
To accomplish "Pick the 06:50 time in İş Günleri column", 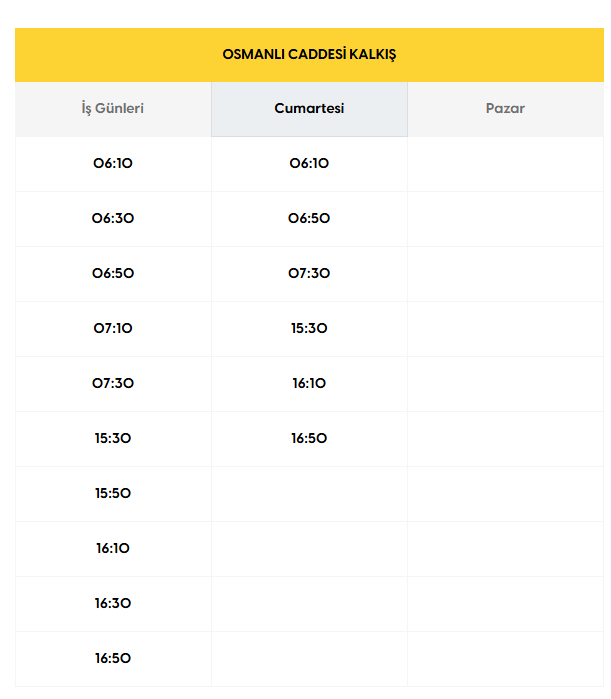I will (113, 273).
